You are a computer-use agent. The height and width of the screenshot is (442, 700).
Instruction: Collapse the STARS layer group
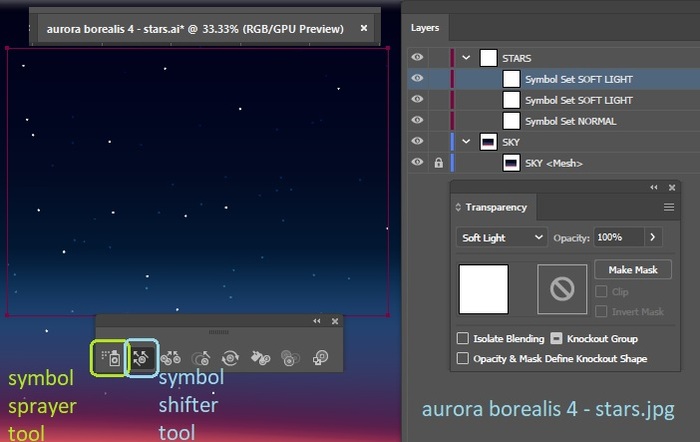click(466, 58)
